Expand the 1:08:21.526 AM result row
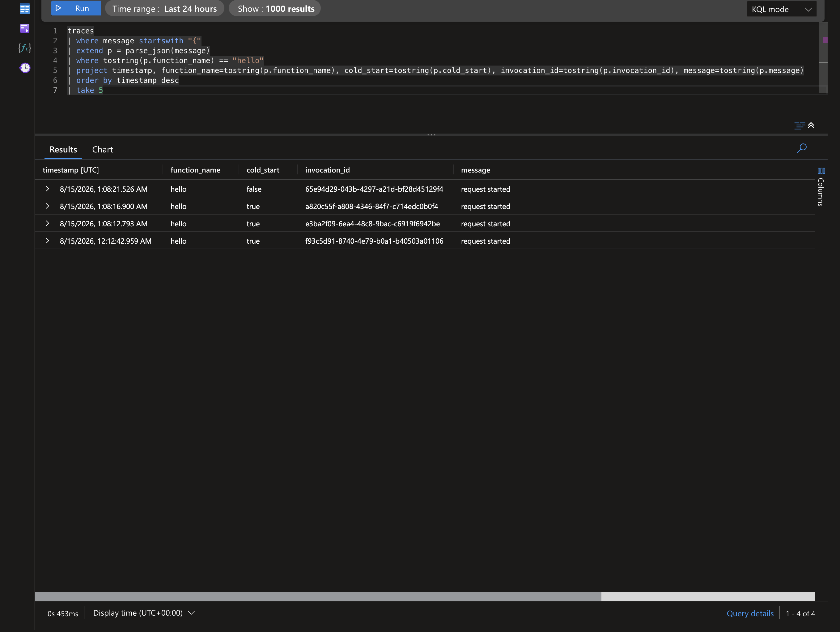Image resolution: width=840 pixels, height=632 pixels. tap(48, 189)
